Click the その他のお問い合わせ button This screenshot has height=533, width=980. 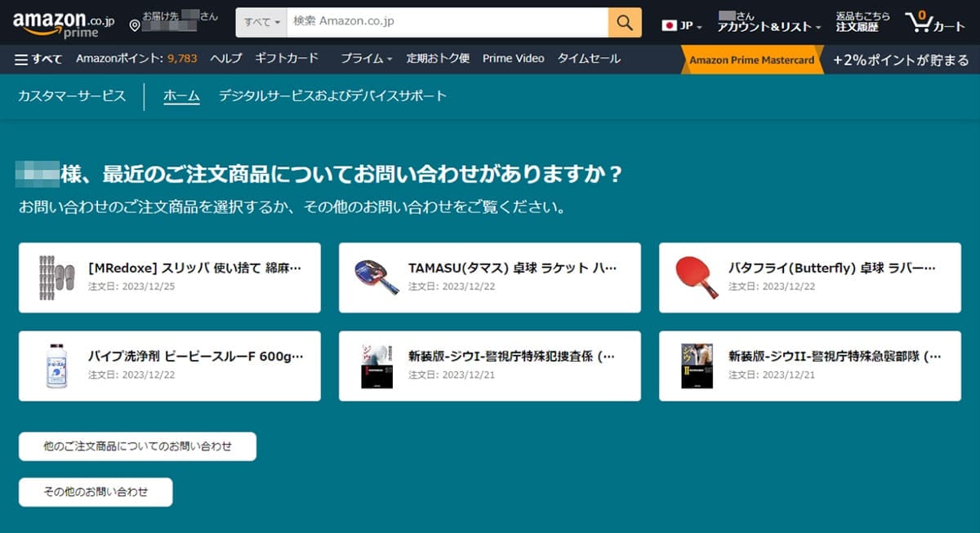coord(95,491)
